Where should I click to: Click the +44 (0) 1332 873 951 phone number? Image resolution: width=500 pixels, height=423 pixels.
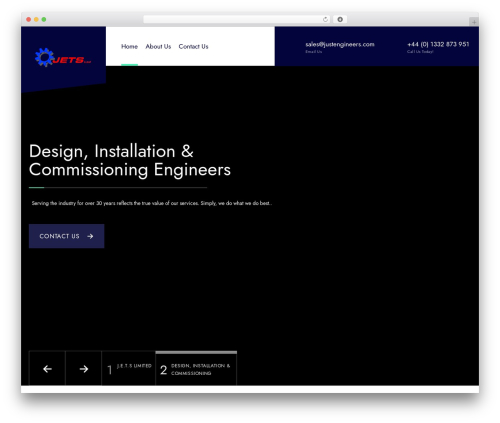pyautogui.click(x=438, y=44)
